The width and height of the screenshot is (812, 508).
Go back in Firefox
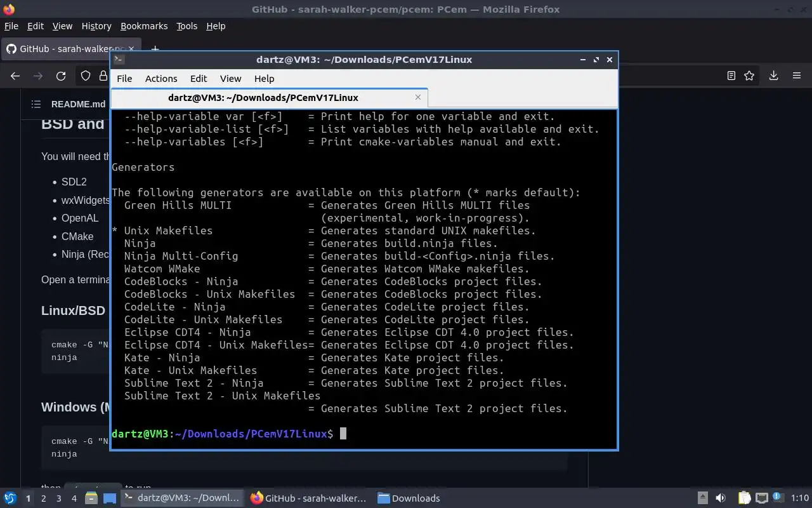click(x=15, y=76)
